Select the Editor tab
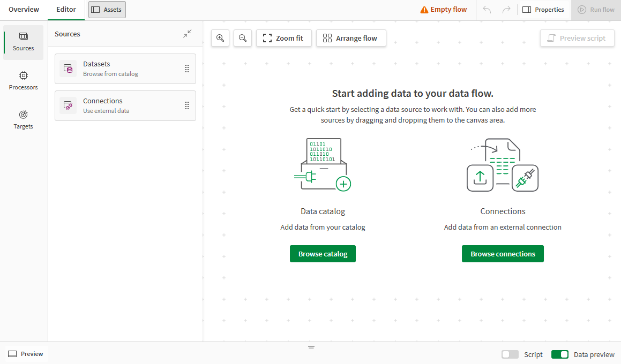621x364 pixels. (x=66, y=10)
